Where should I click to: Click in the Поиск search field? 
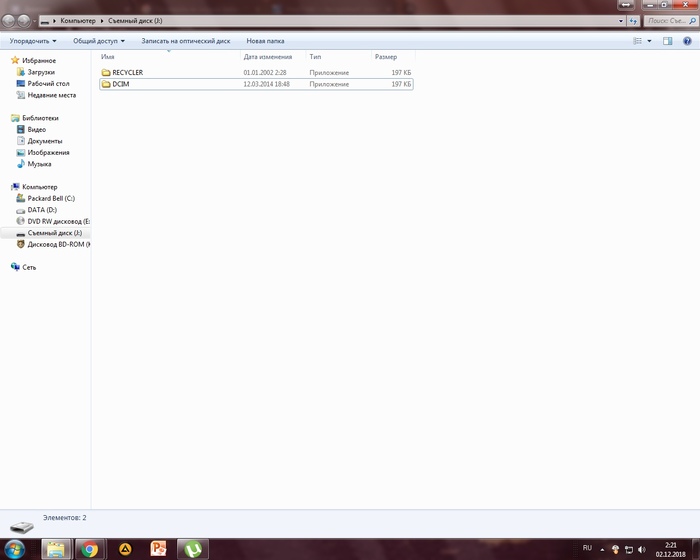point(667,21)
